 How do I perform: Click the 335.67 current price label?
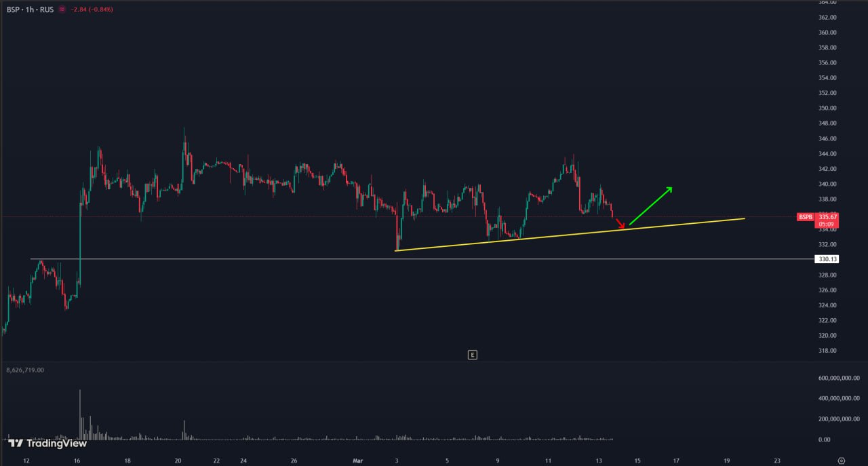pos(828,217)
